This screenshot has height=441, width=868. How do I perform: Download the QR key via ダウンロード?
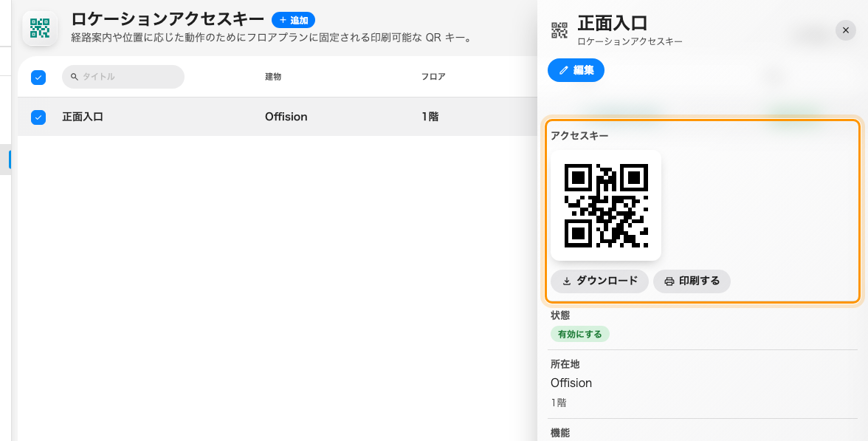599,281
